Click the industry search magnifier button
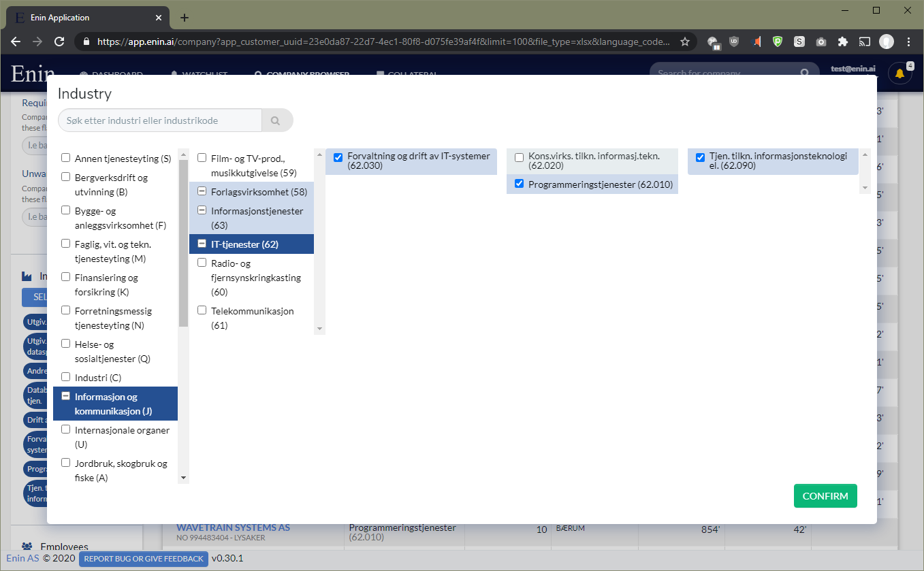 point(276,120)
